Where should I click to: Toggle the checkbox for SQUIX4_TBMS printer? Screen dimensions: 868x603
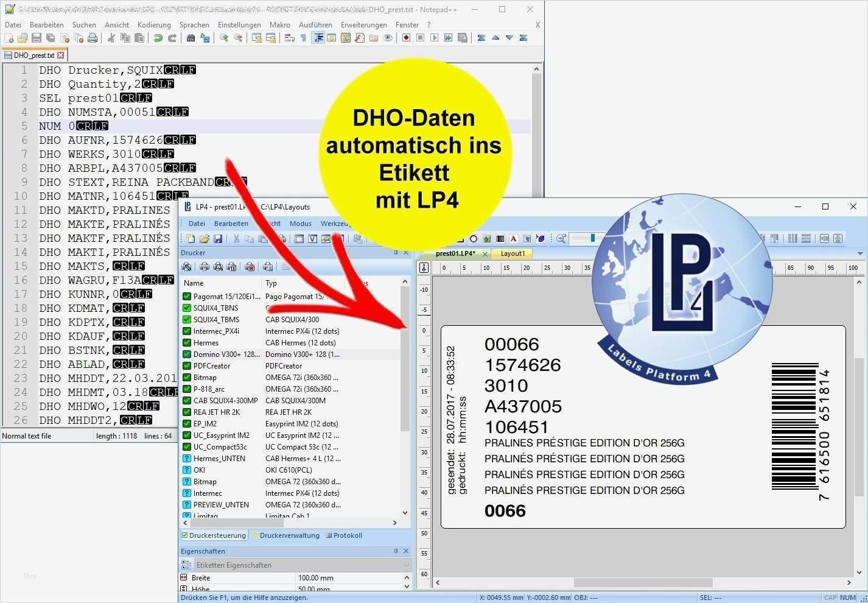(187, 320)
